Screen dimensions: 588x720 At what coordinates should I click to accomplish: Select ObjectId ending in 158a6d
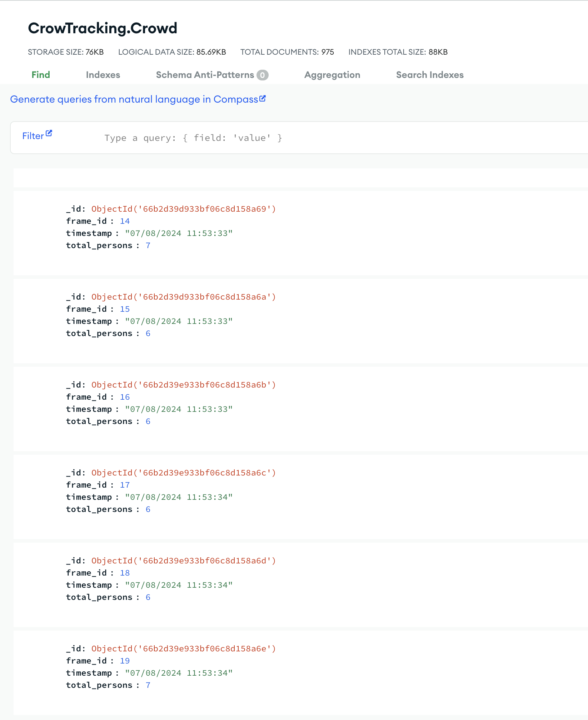tap(184, 561)
